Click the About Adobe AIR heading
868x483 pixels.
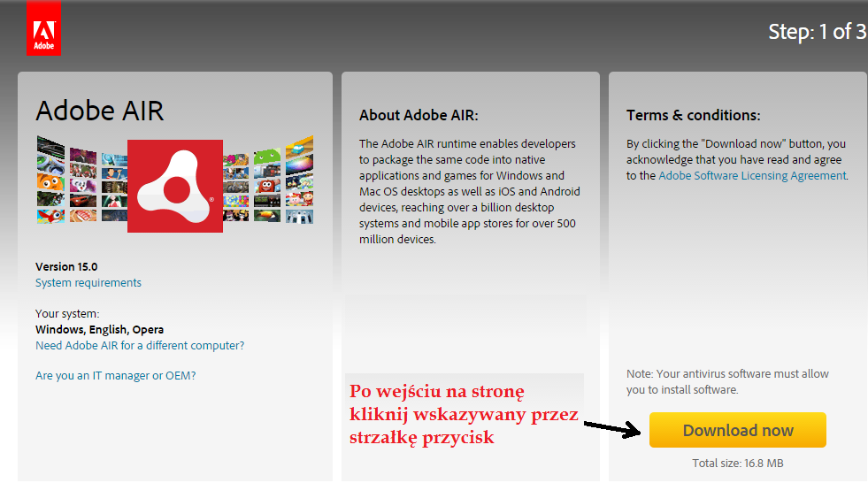pos(419,115)
